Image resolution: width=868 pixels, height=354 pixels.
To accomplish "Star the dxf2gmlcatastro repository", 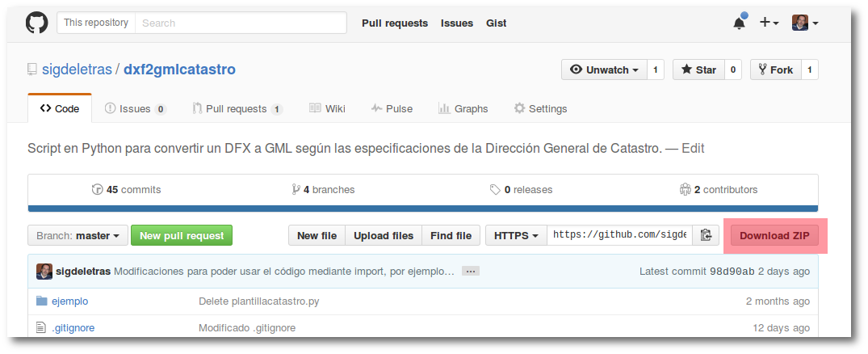I will pyautogui.click(x=698, y=70).
